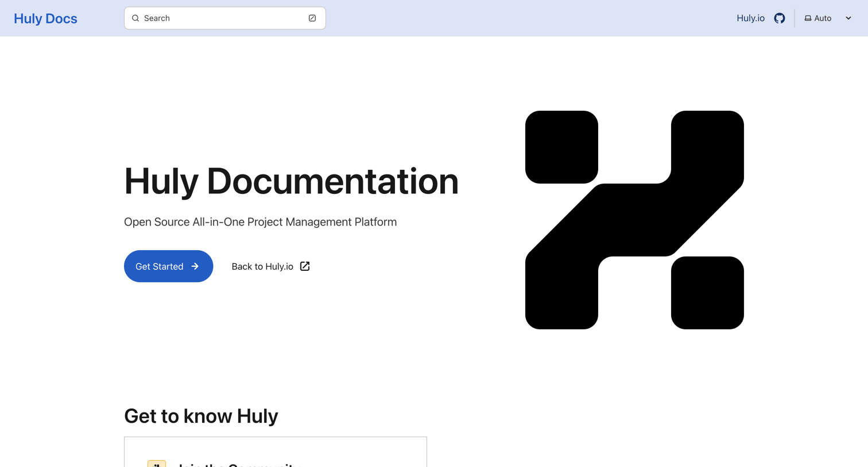Focus the Search input field
Image resolution: width=868 pixels, height=467 pixels.
225,18
